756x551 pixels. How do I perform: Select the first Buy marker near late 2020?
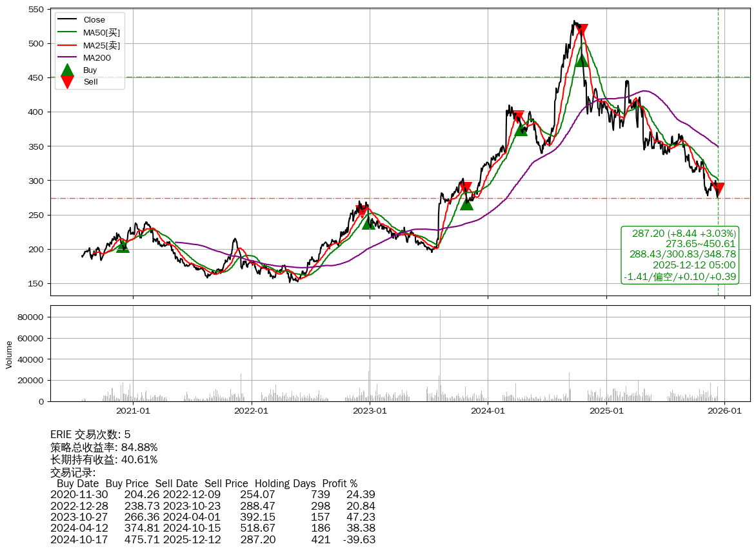(x=123, y=246)
